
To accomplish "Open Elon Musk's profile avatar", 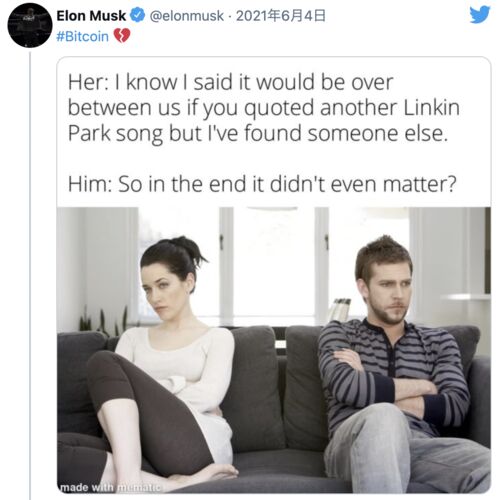I will coord(30,25).
